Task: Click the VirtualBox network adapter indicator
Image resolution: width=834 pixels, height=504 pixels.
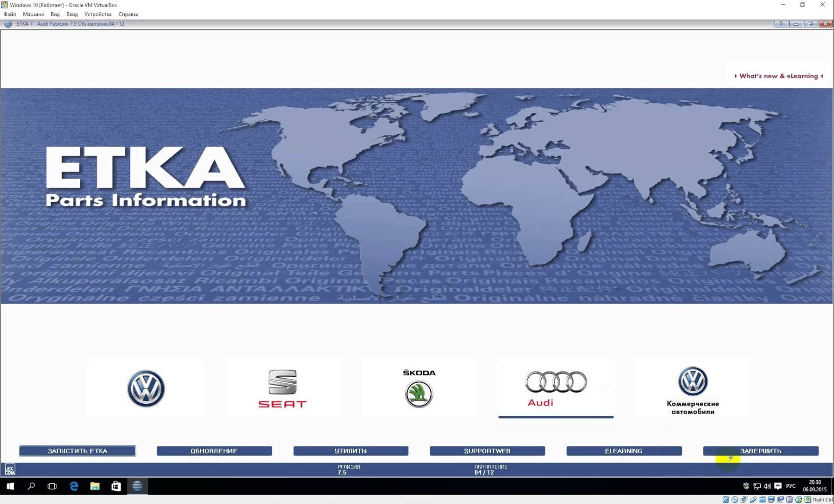Action: (x=744, y=500)
